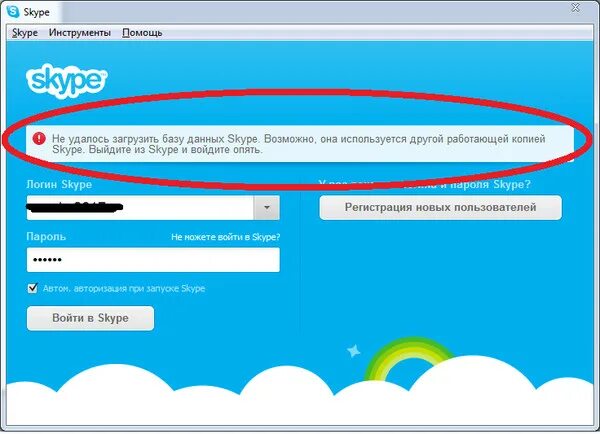Click the 'Пароль' label
Screen dimensions: 600x434
pyautogui.click(x=46, y=237)
